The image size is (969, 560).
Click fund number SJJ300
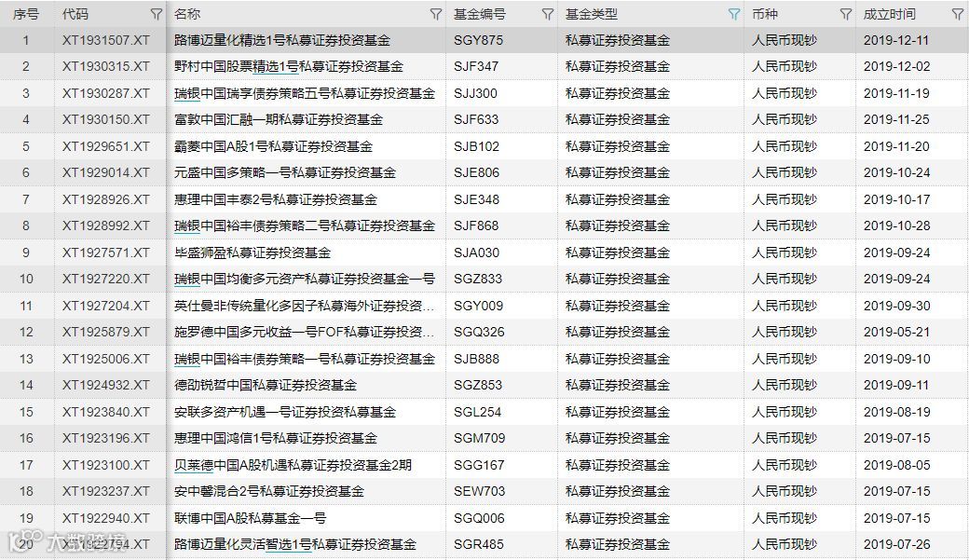coord(475,93)
